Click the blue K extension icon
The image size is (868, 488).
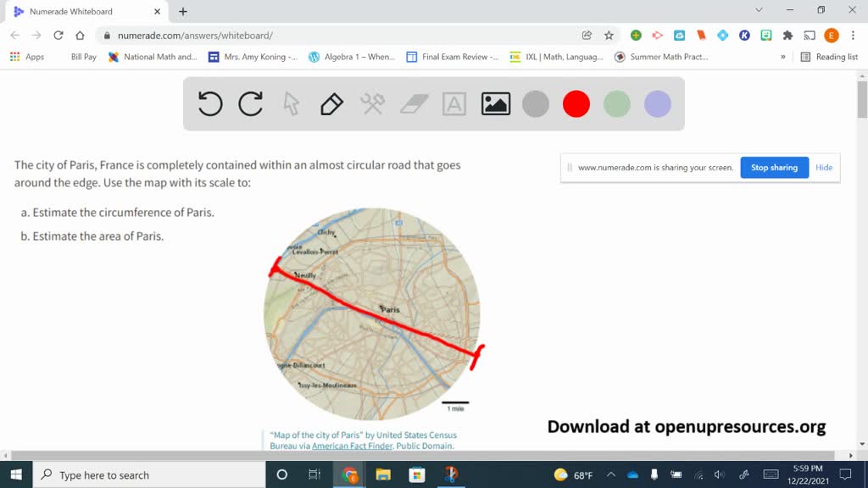[744, 36]
